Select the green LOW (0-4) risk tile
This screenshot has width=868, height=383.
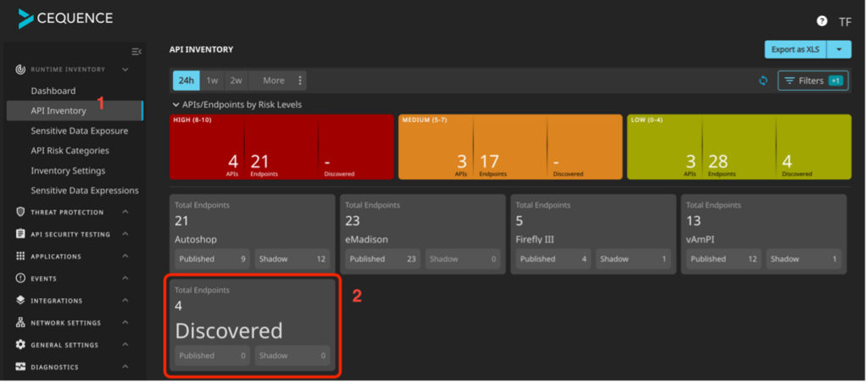739,147
